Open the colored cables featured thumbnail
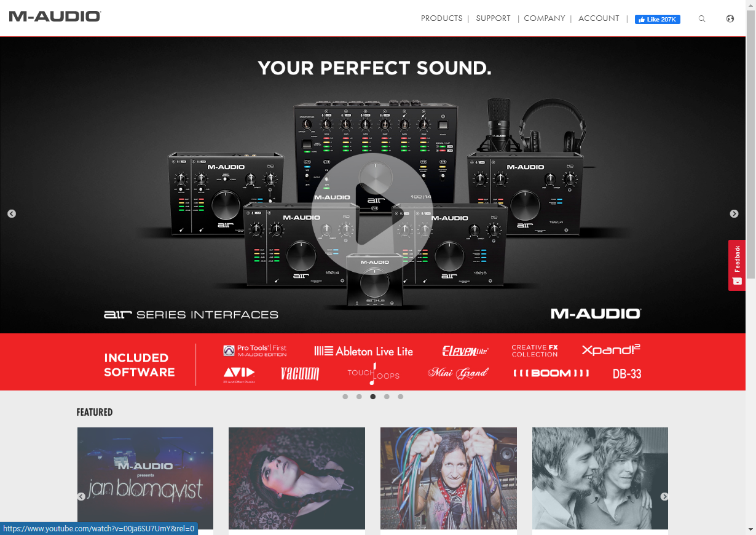756x535 pixels. click(x=449, y=478)
